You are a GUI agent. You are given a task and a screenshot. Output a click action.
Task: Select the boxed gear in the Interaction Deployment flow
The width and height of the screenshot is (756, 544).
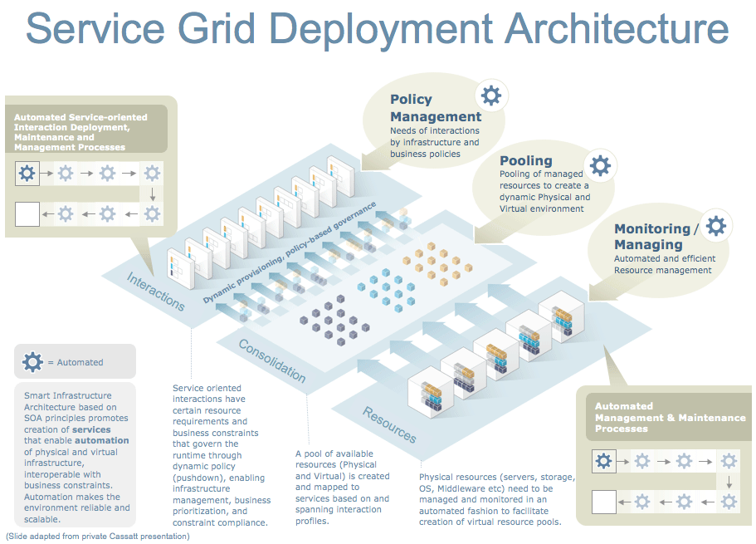pyautogui.click(x=27, y=173)
